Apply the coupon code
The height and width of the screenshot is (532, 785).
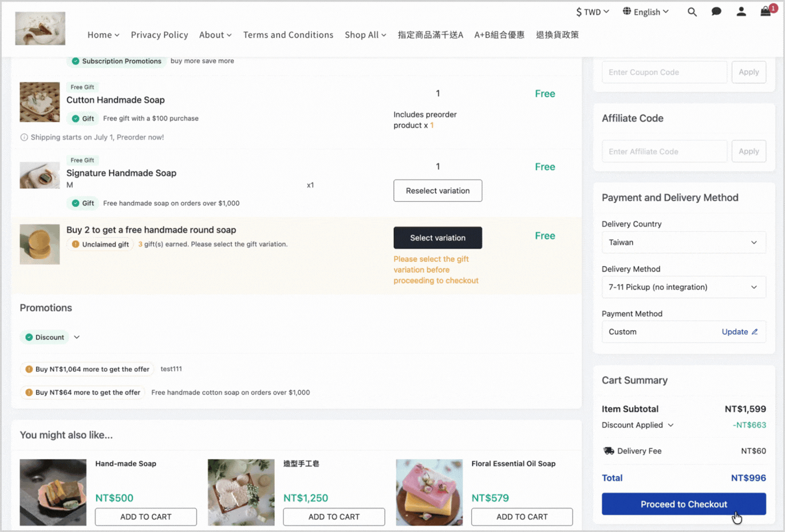[x=748, y=72]
